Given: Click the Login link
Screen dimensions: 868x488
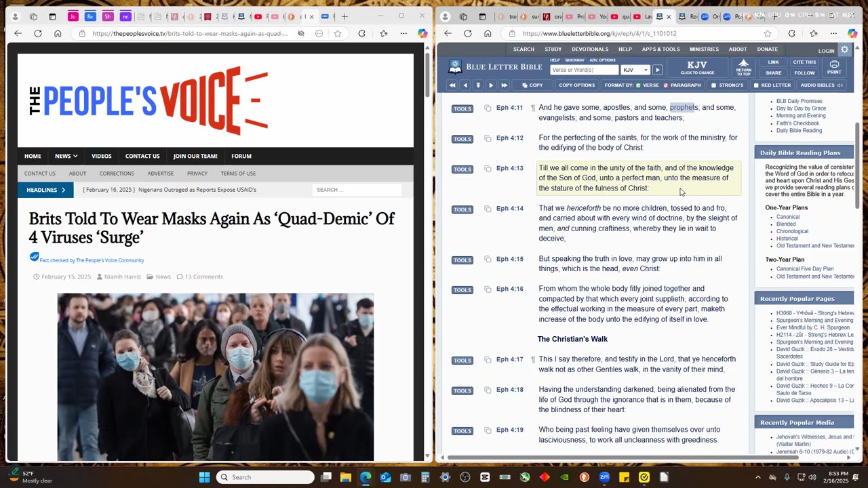Looking at the screenshot, I should [x=826, y=51].
